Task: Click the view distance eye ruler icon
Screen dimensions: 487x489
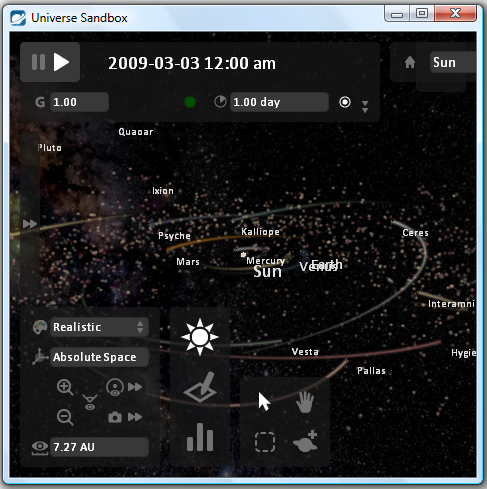Action: coord(40,448)
